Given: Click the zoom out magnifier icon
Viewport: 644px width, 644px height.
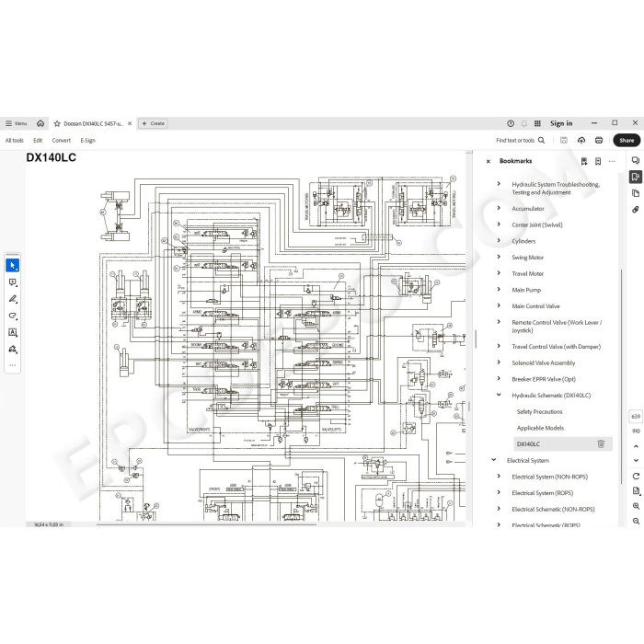Looking at the screenshot, I should pyautogui.click(x=636, y=522).
